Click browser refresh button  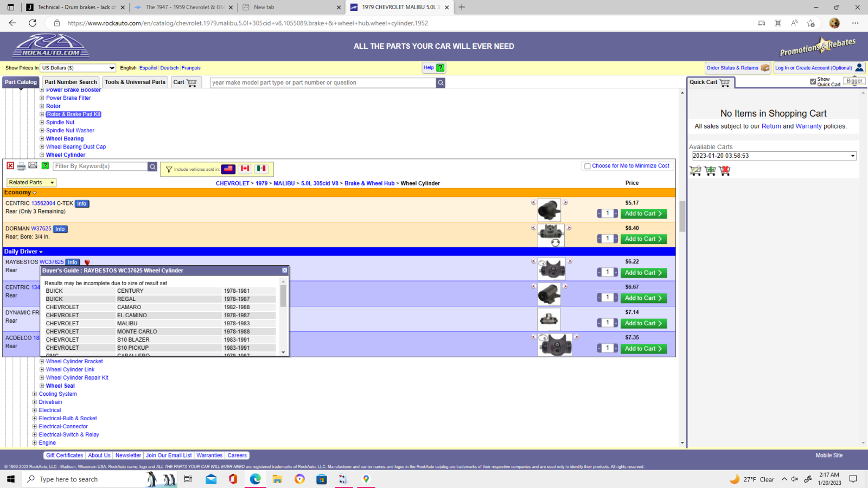pyautogui.click(x=33, y=23)
